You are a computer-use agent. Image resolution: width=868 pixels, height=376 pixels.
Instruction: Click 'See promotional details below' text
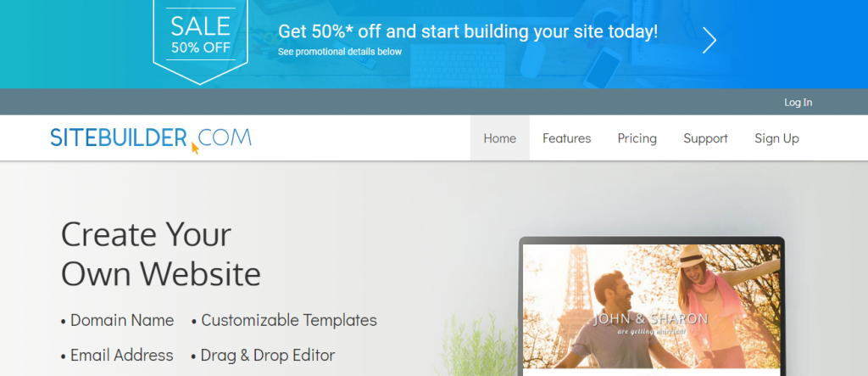339,52
